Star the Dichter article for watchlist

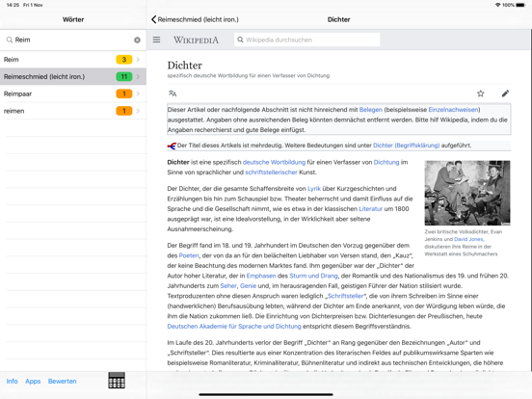pyautogui.click(x=480, y=93)
